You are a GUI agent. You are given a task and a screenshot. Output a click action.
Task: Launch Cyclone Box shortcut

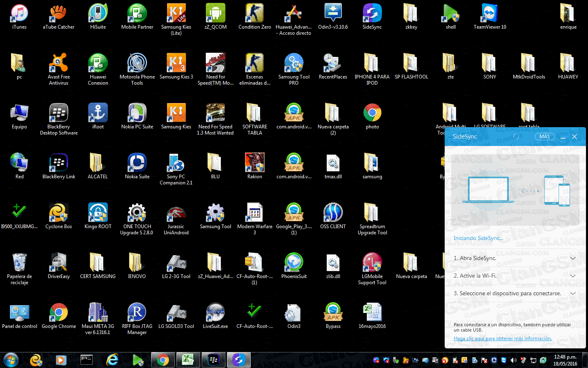59,216
